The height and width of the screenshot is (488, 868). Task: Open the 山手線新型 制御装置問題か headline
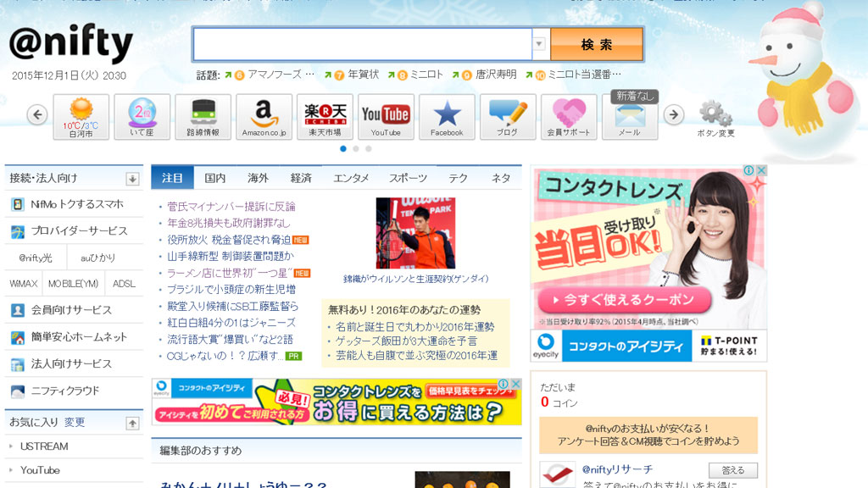[231, 256]
